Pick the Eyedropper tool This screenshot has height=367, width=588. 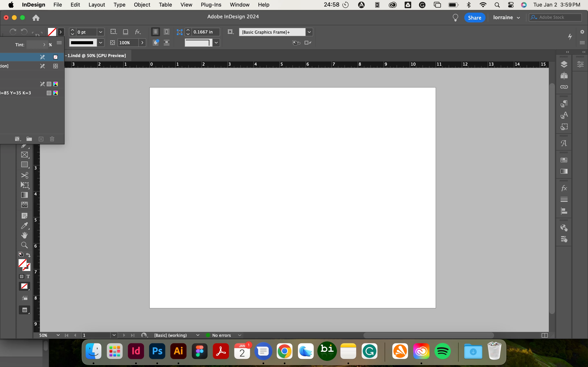[x=24, y=226]
